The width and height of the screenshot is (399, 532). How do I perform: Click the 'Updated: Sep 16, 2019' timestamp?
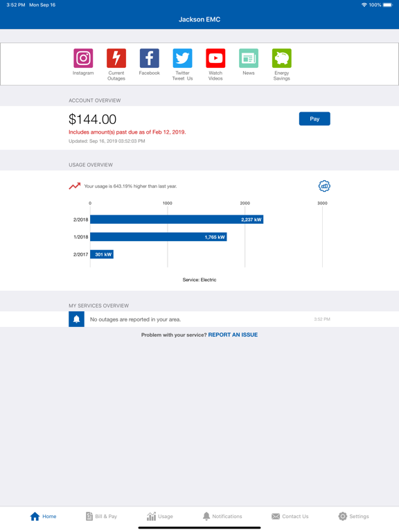pos(107,141)
